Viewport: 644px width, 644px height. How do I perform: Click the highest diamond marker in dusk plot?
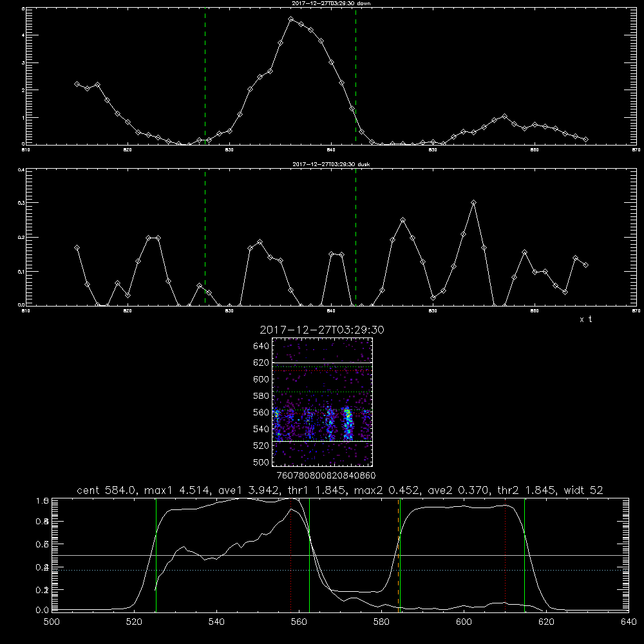[x=473, y=203]
